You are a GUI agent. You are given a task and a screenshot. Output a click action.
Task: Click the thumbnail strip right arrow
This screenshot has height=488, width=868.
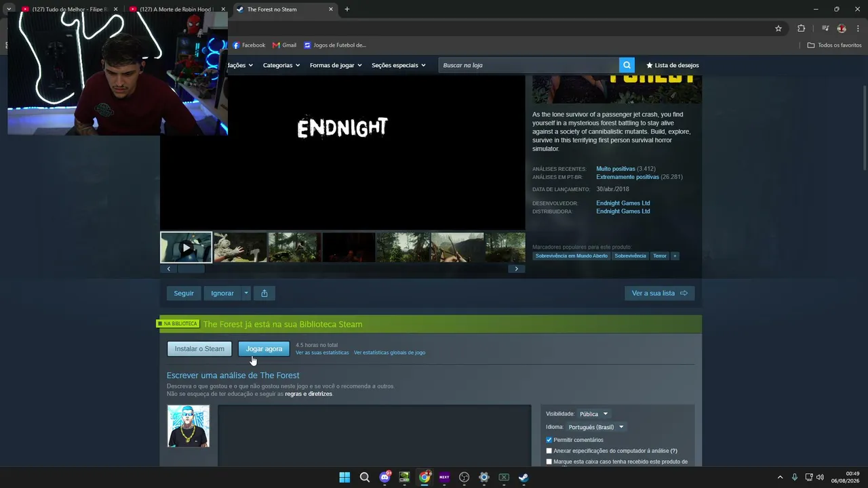click(516, 269)
